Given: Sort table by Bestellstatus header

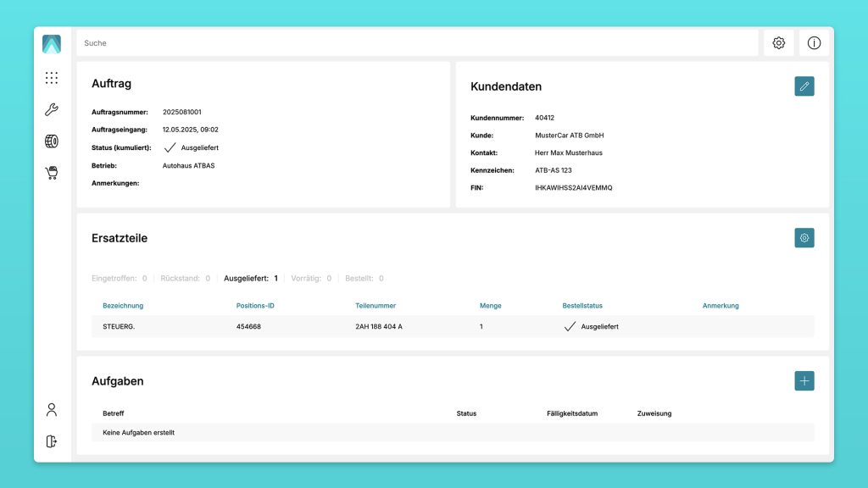Looking at the screenshot, I should pyautogui.click(x=582, y=306).
